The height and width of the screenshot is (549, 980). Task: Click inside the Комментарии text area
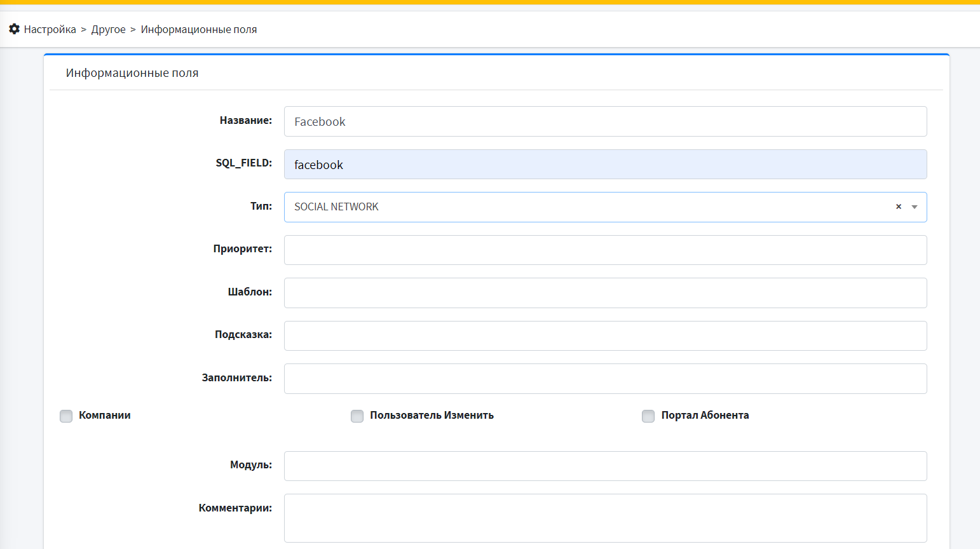pos(605,518)
